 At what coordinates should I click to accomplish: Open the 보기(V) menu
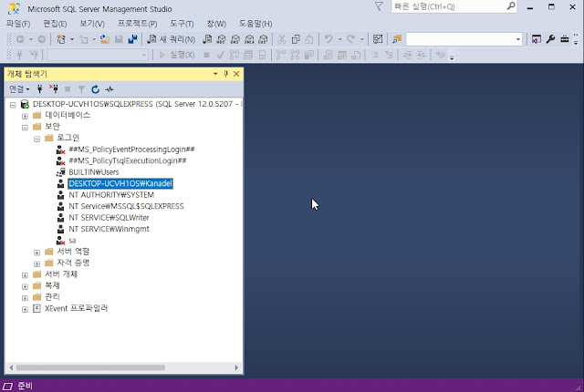pyautogui.click(x=92, y=24)
